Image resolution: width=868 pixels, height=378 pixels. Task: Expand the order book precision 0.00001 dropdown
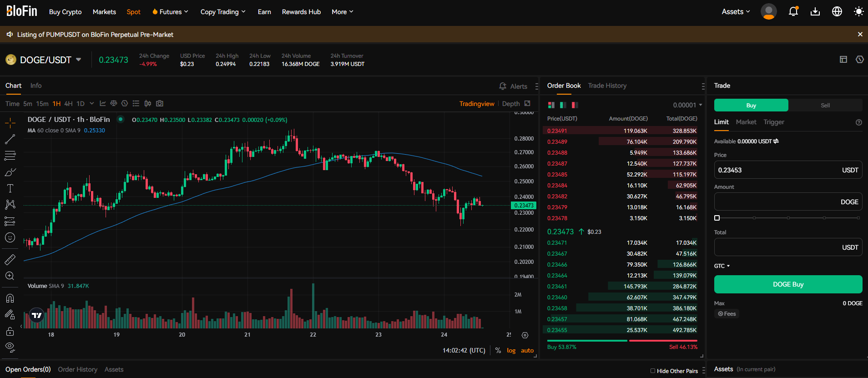(687, 105)
